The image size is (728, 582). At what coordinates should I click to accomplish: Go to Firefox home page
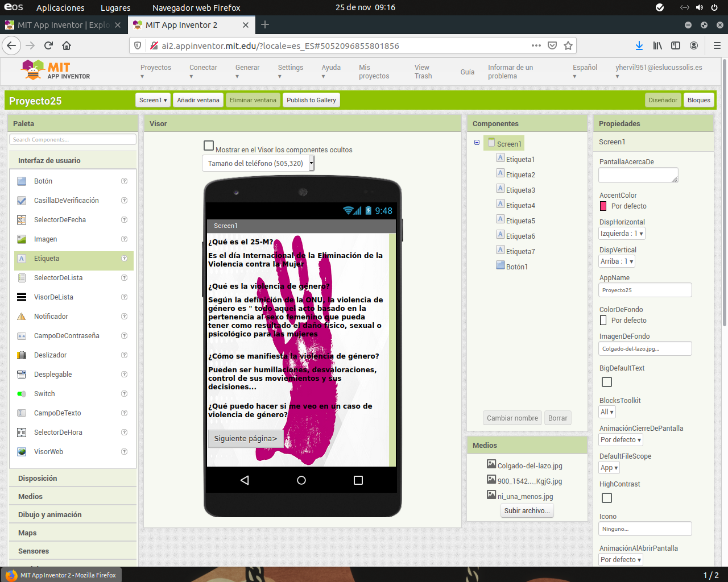pyautogui.click(x=67, y=45)
